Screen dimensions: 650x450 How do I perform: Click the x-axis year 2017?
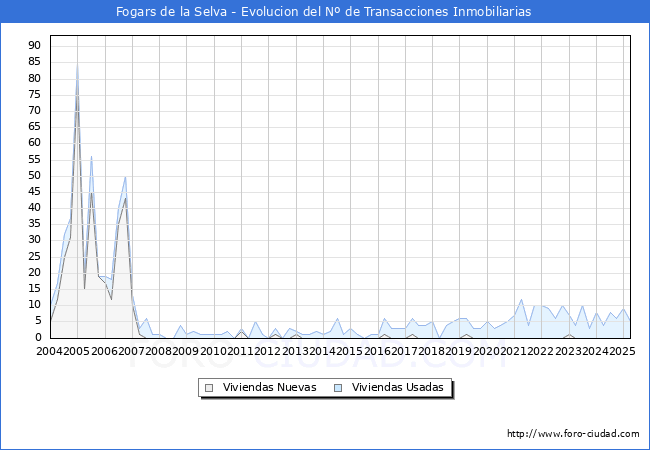405,351
